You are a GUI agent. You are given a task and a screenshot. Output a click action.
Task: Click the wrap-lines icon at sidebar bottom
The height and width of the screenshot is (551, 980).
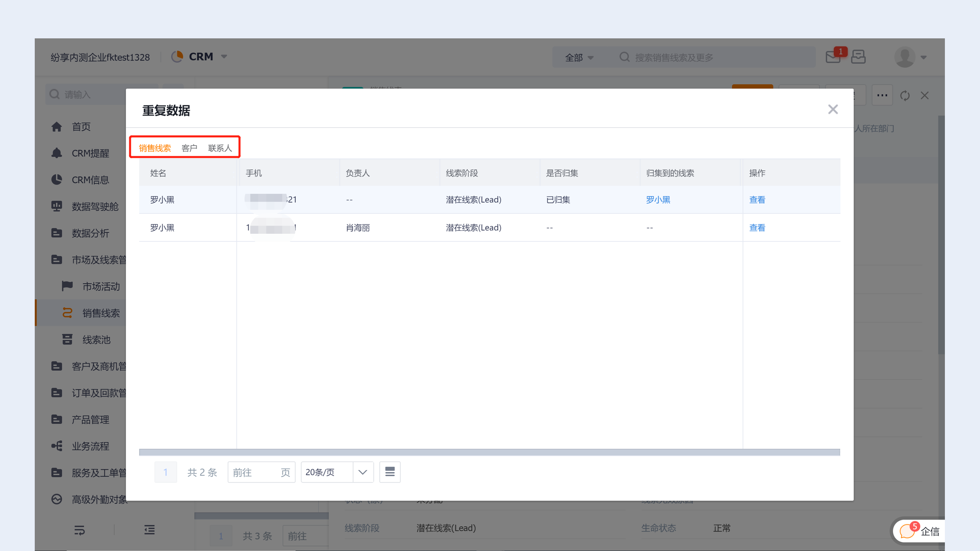pos(79,530)
